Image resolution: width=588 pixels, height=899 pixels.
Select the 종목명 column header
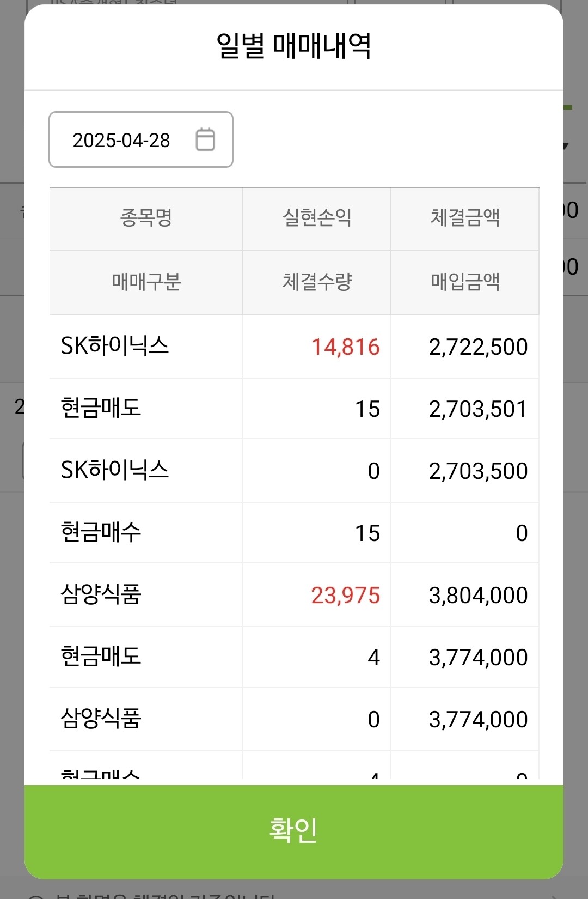(x=146, y=218)
